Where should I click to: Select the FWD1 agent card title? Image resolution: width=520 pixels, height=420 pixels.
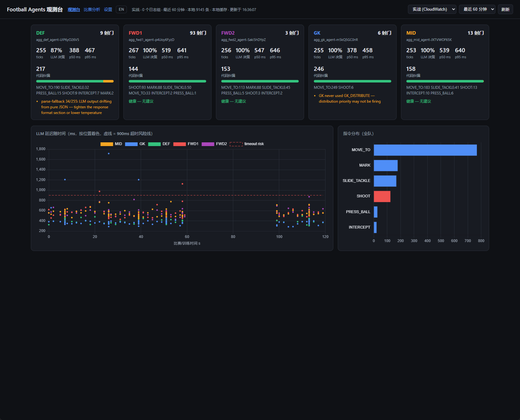tap(135, 33)
